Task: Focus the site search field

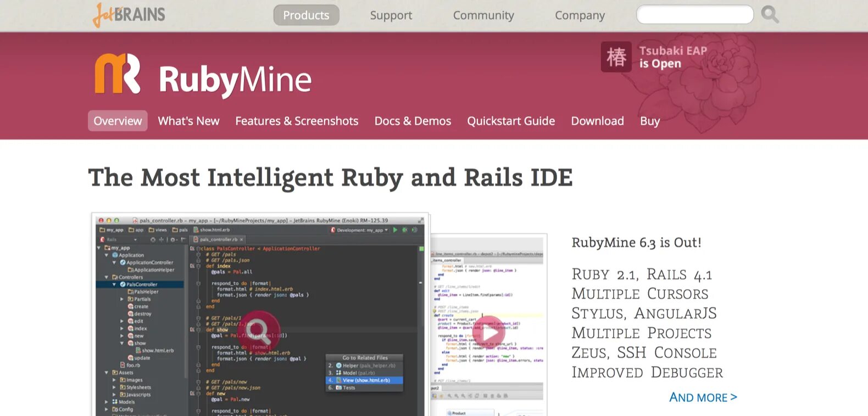Action: 694,14
